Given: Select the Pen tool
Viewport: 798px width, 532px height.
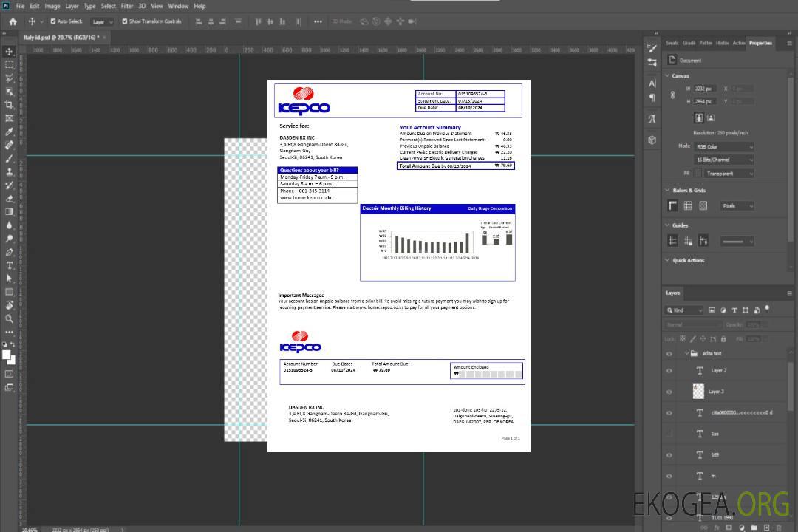Looking at the screenshot, I should (9, 252).
